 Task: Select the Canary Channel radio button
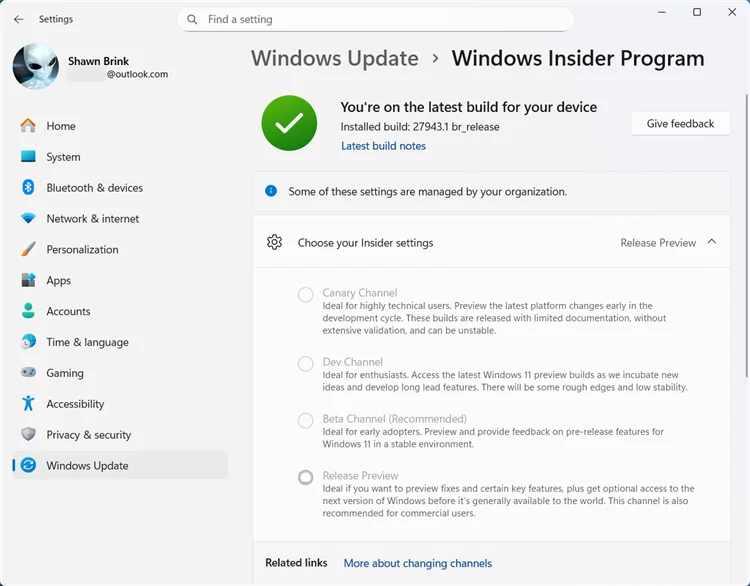pyautogui.click(x=306, y=294)
